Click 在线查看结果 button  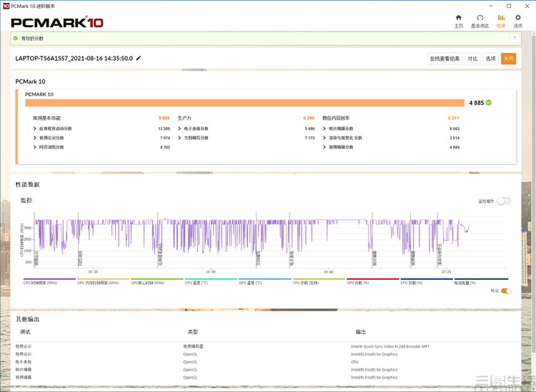point(445,59)
